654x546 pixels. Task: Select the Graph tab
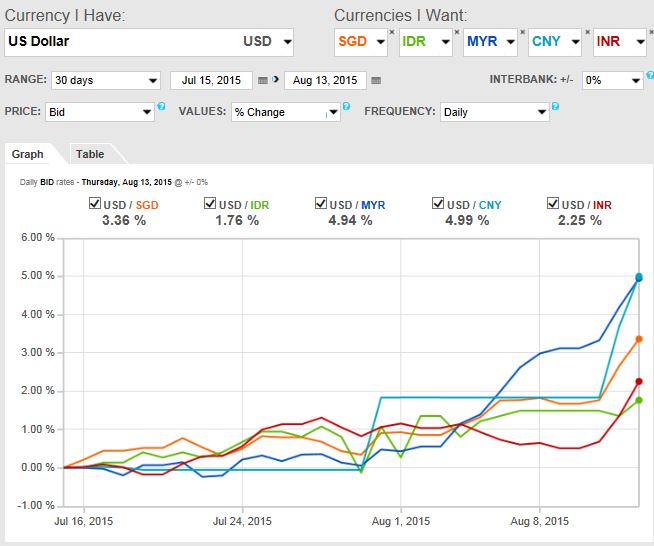28,154
